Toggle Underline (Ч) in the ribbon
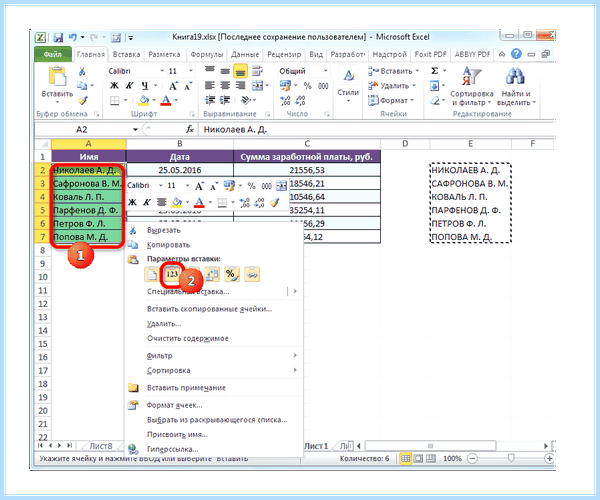 tap(145, 86)
